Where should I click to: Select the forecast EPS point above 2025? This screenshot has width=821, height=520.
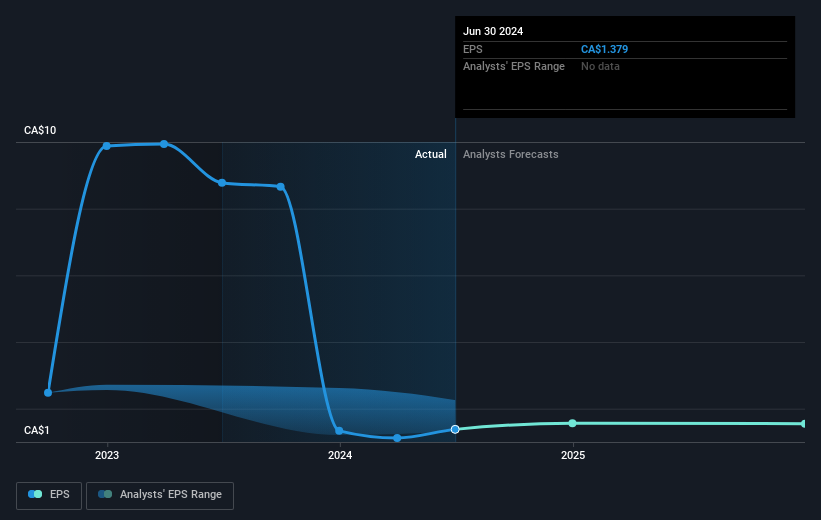[572, 423]
